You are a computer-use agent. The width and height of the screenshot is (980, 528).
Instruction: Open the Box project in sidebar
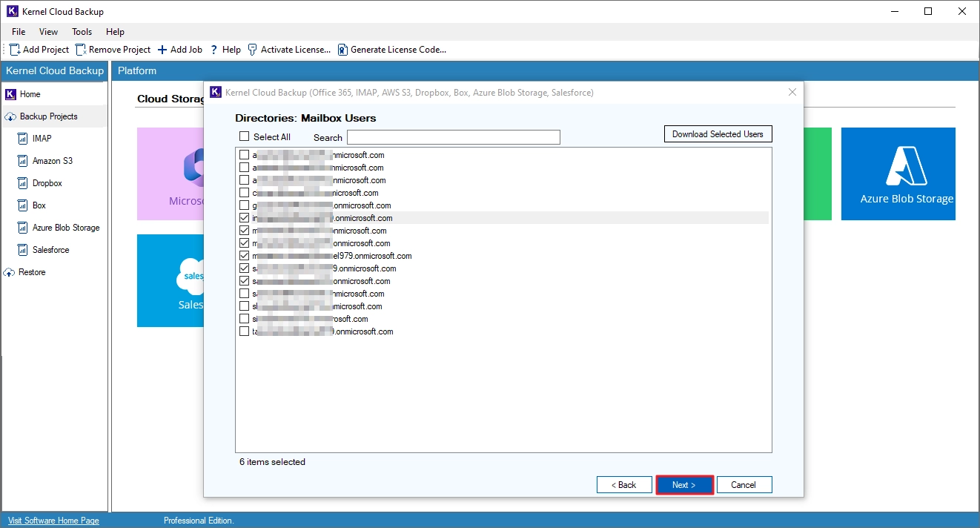pyautogui.click(x=39, y=205)
